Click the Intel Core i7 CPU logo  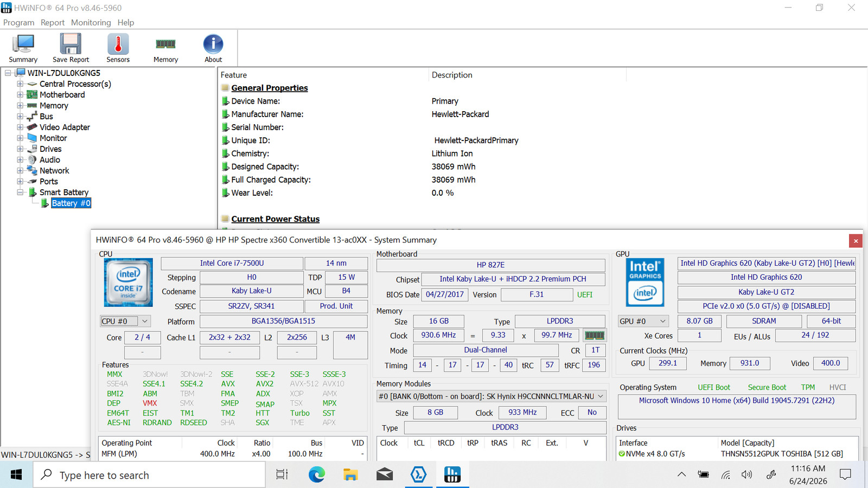point(129,282)
